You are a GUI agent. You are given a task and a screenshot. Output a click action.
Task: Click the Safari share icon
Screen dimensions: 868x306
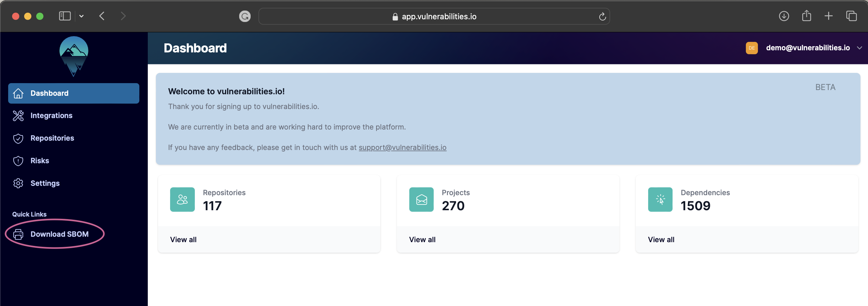(x=806, y=15)
